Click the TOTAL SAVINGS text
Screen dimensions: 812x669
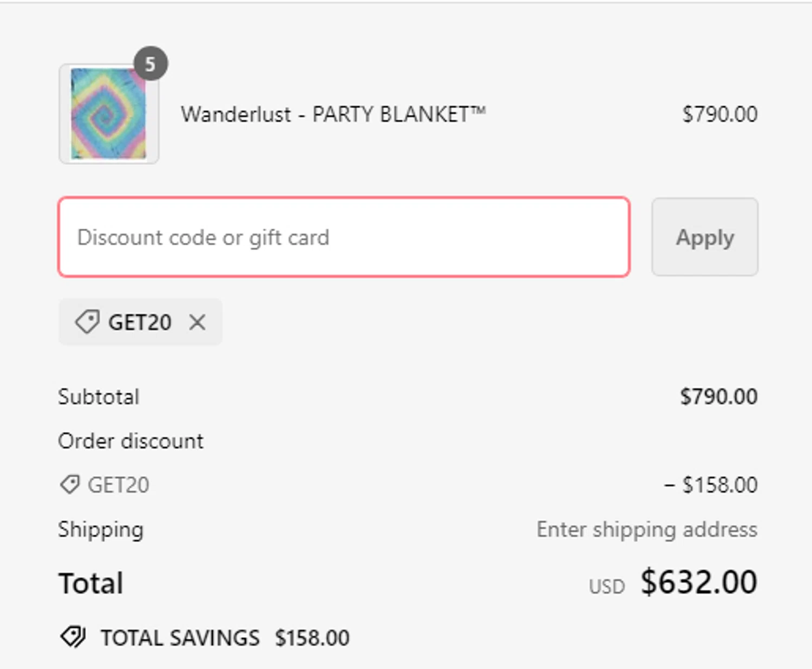(x=180, y=638)
